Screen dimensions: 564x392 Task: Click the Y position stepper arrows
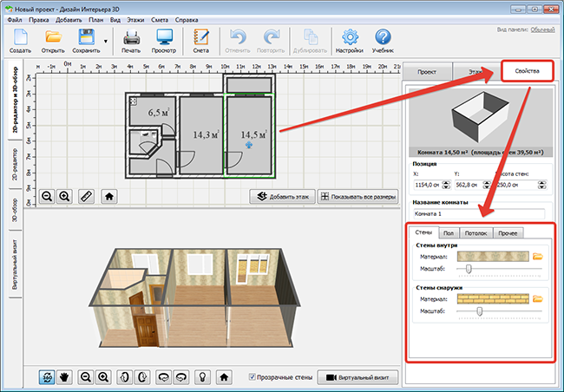coord(487,185)
